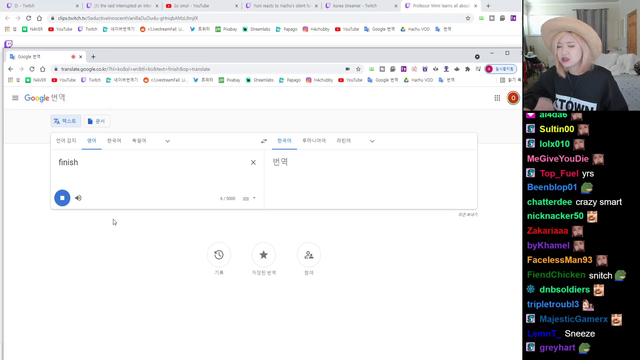640x360 pixels.
Task: Swap source and target languages
Action: tap(264, 141)
